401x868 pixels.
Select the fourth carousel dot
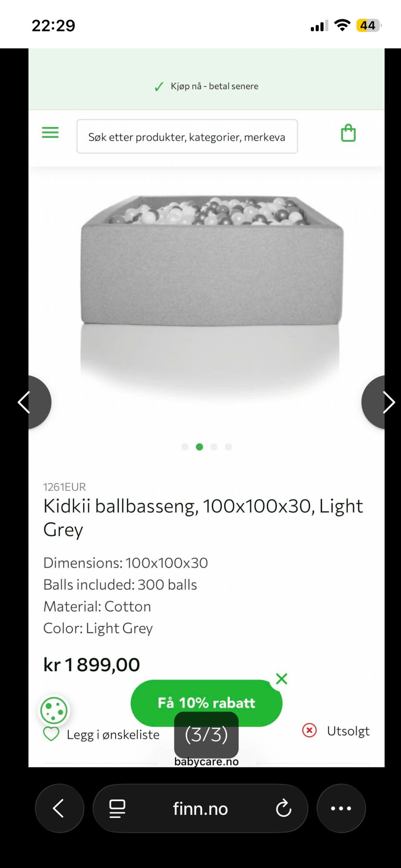[x=228, y=447]
